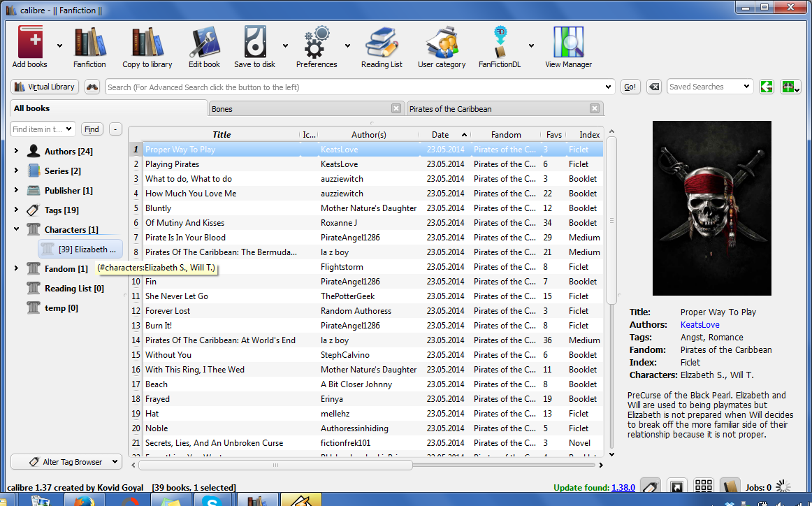Click the Jobs spinner indicator
The height and width of the screenshot is (506, 812).
(783, 487)
